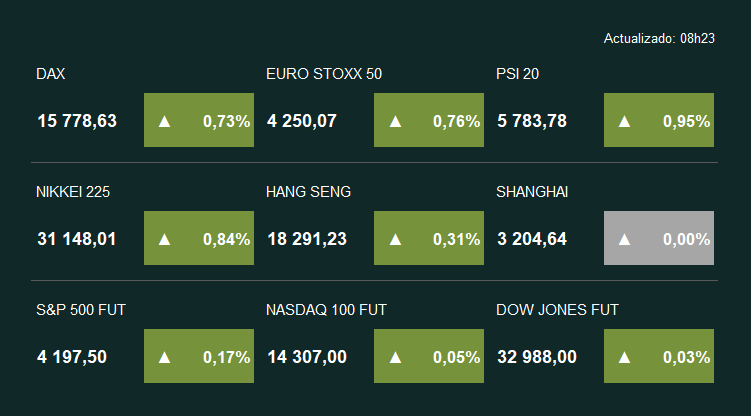Screen dimensions: 751x416
Task: Click the HANG SENG value 18 291,23
Action: pos(307,239)
